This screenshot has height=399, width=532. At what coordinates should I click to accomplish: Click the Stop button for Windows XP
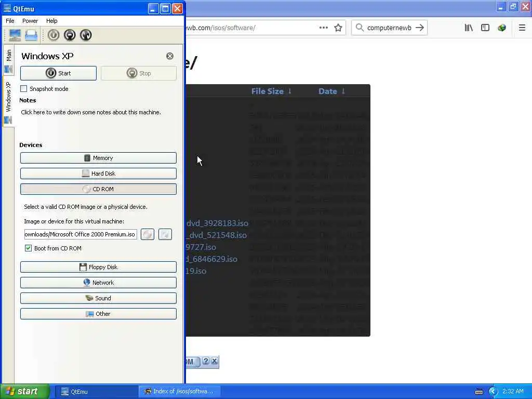click(138, 73)
